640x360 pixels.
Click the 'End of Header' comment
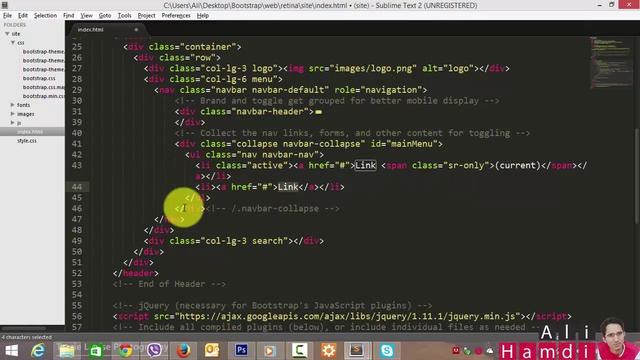[x=169, y=284]
